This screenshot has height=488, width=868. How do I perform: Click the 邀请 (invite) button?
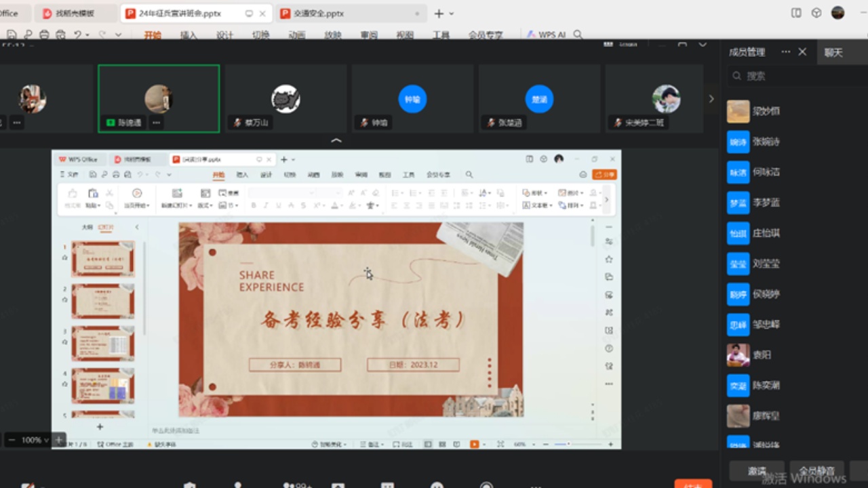coord(756,470)
